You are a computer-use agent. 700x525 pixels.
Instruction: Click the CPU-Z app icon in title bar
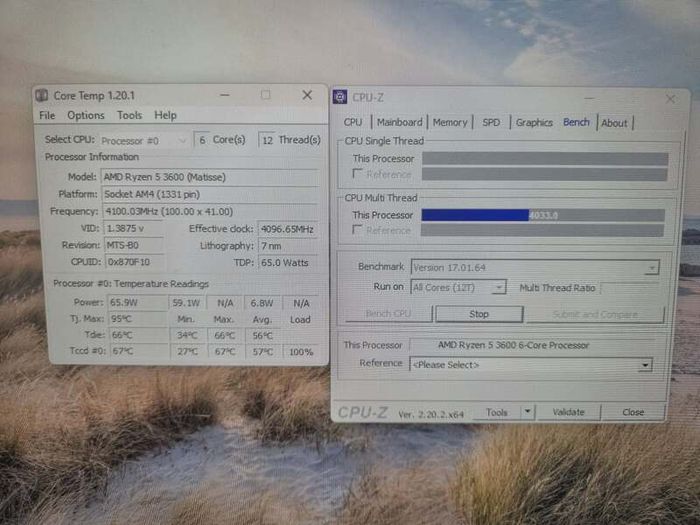point(340,96)
